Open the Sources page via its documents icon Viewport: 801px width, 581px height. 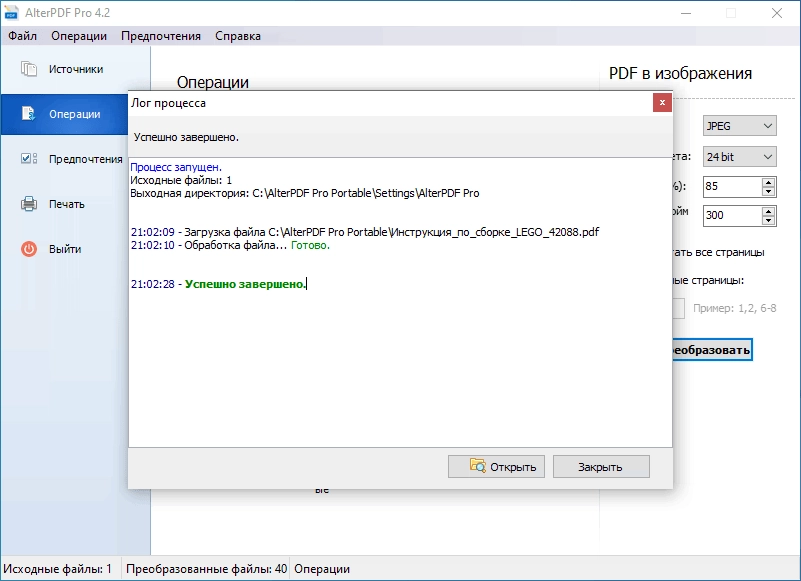29,69
